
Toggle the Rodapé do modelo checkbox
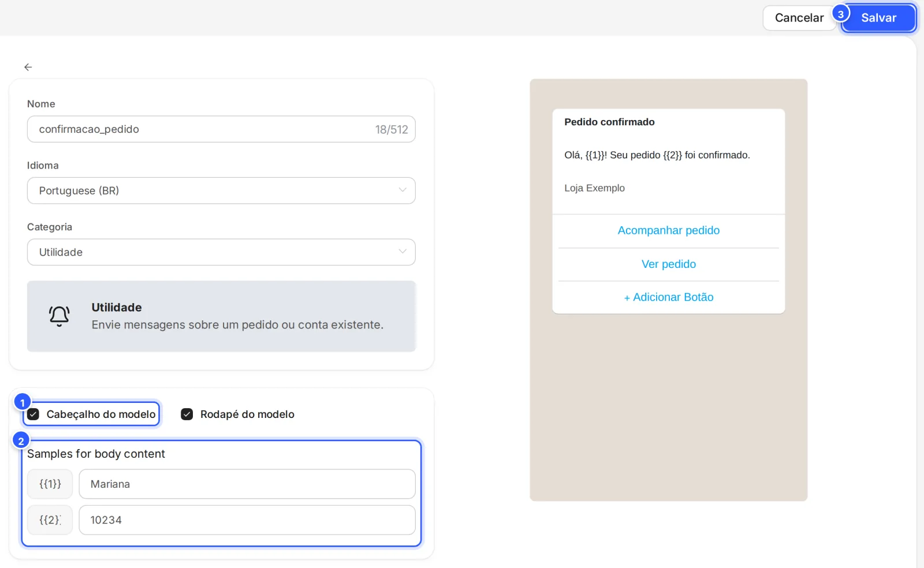187,414
